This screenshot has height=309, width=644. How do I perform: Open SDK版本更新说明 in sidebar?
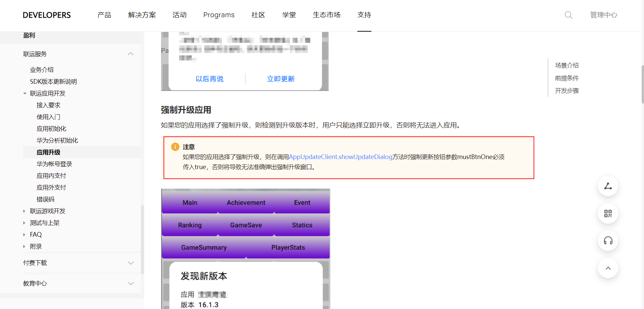[53, 81]
